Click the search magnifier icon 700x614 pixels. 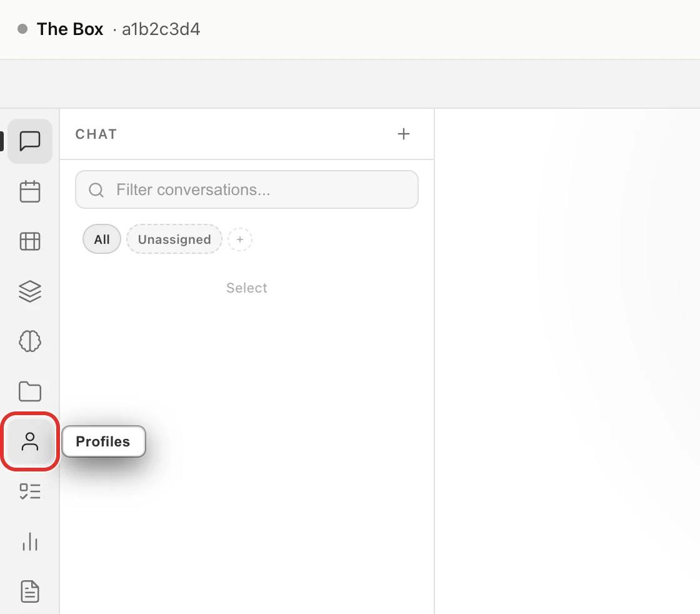point(96,190)
